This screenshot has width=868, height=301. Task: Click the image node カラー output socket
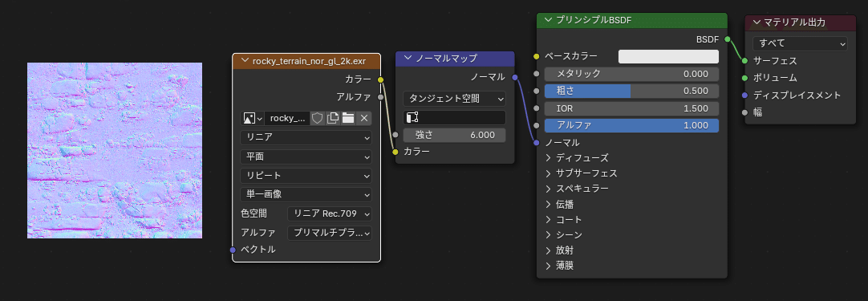tap(380, 79)
